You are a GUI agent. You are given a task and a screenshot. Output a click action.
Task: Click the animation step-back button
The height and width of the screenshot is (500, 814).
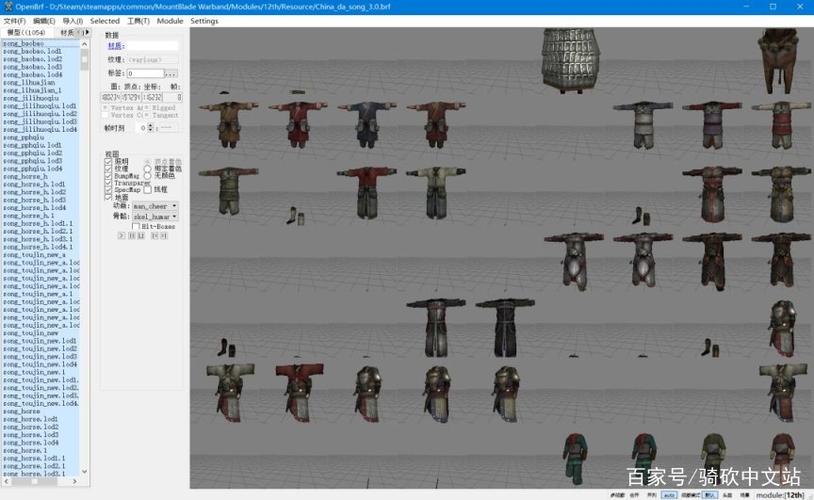point(154,236)
